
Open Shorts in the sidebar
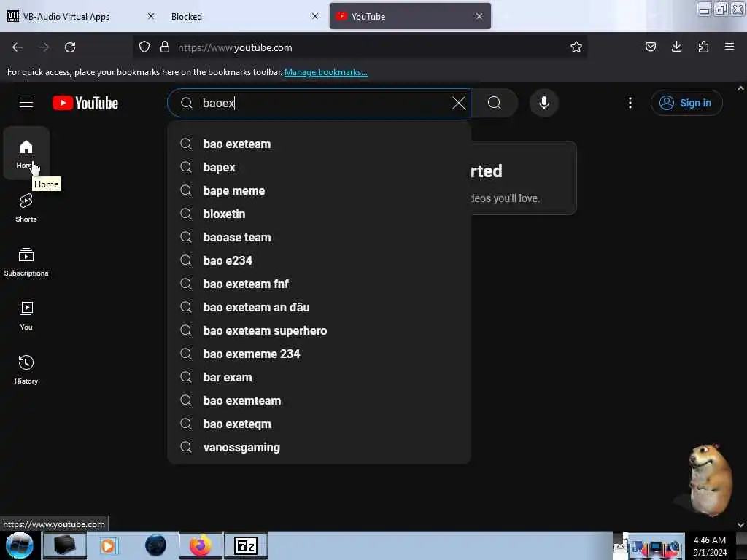[26, 208]
